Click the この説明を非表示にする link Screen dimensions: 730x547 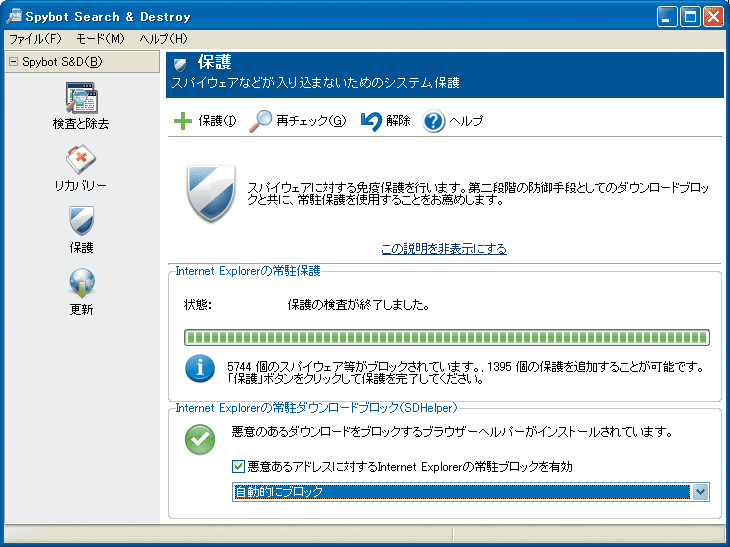tap(444, 249)
